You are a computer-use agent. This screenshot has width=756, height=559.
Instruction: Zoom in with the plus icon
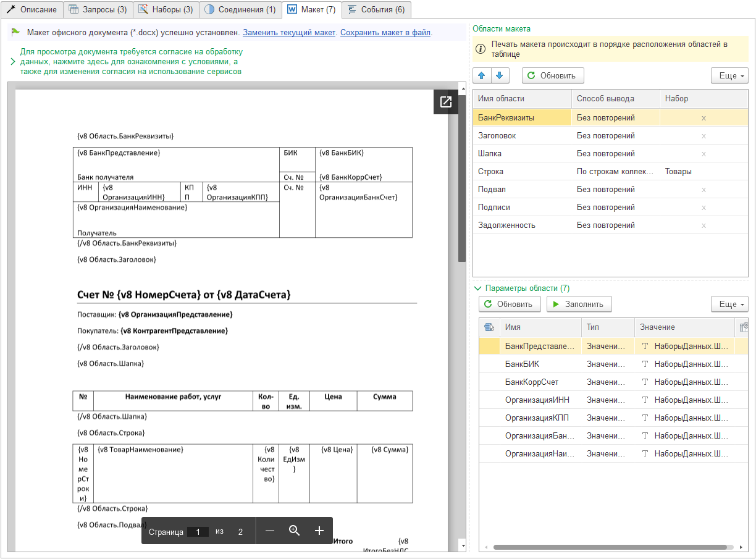[x=319, y=531]
